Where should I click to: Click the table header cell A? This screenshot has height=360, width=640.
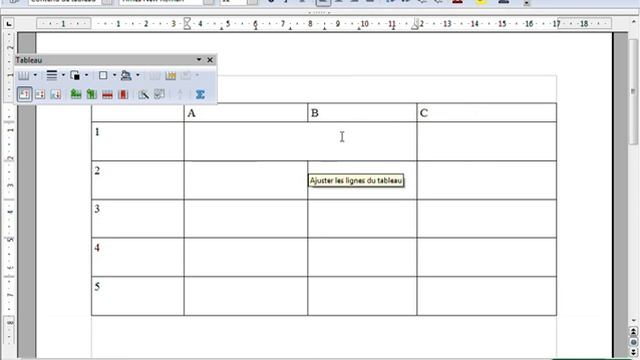click(x=246, y=113)
